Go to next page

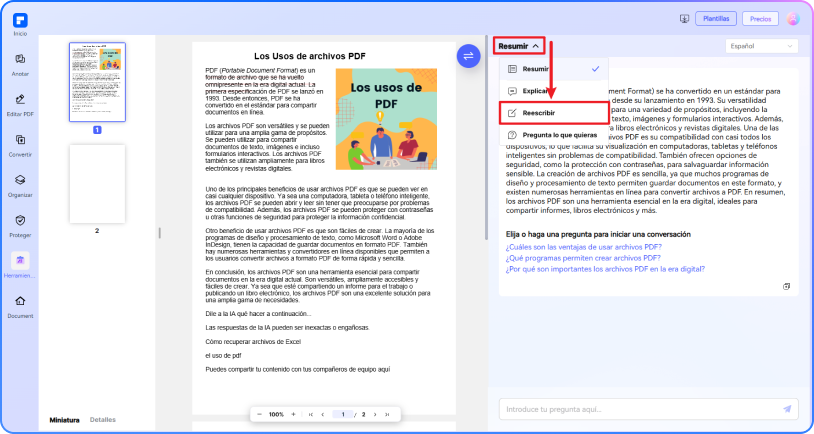375,414
